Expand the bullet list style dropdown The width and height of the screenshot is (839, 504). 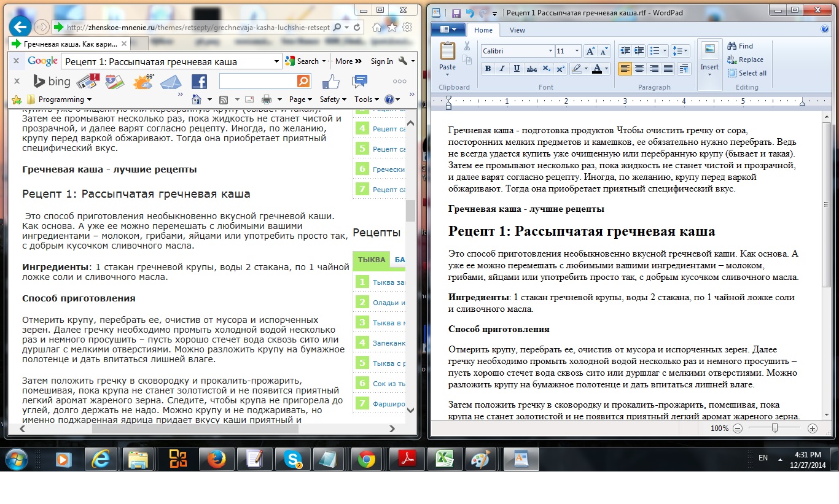tap(665, 51)
